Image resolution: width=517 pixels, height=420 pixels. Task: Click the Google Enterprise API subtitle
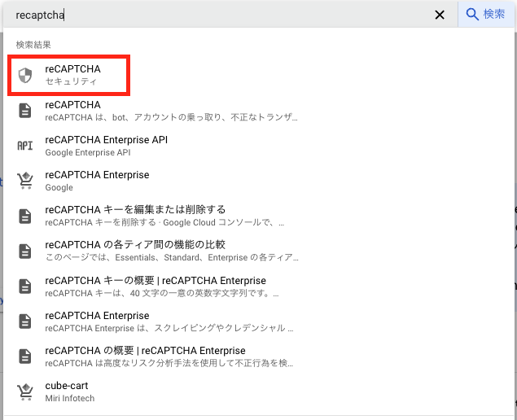(88, 153)
